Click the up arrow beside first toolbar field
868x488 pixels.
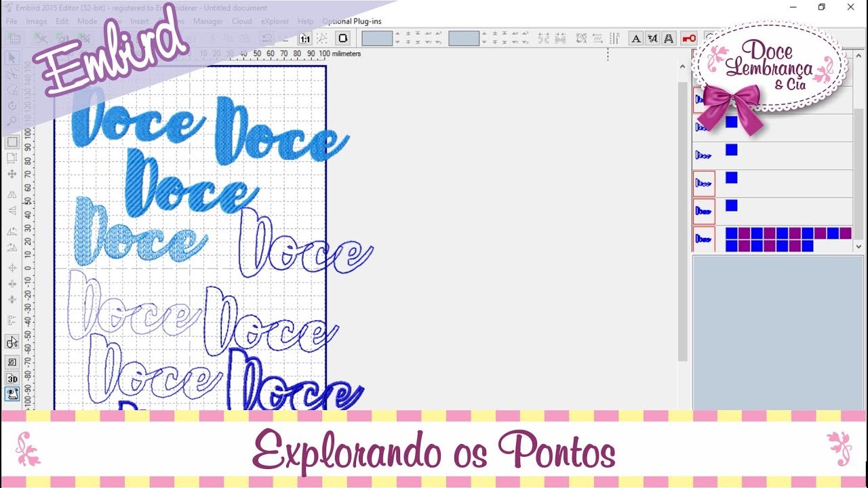[398, 34]
